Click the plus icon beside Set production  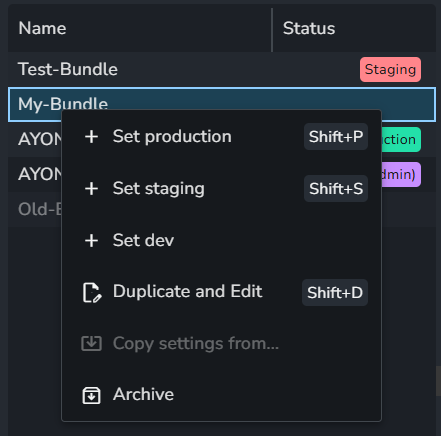91,137
